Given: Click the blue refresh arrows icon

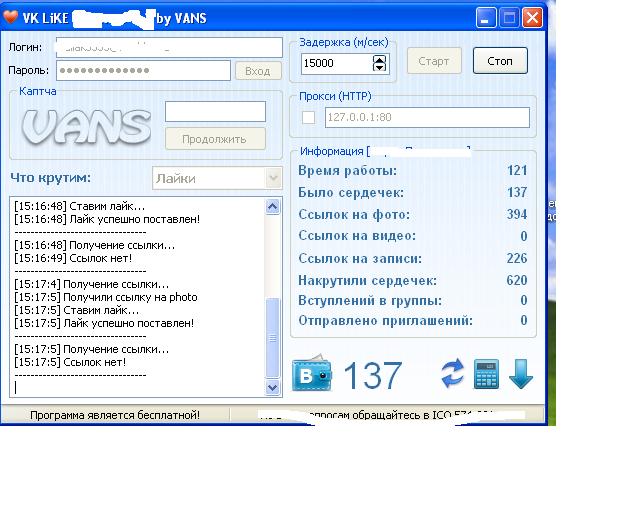Looking at the screenshot, I should [x=453, y=373].
